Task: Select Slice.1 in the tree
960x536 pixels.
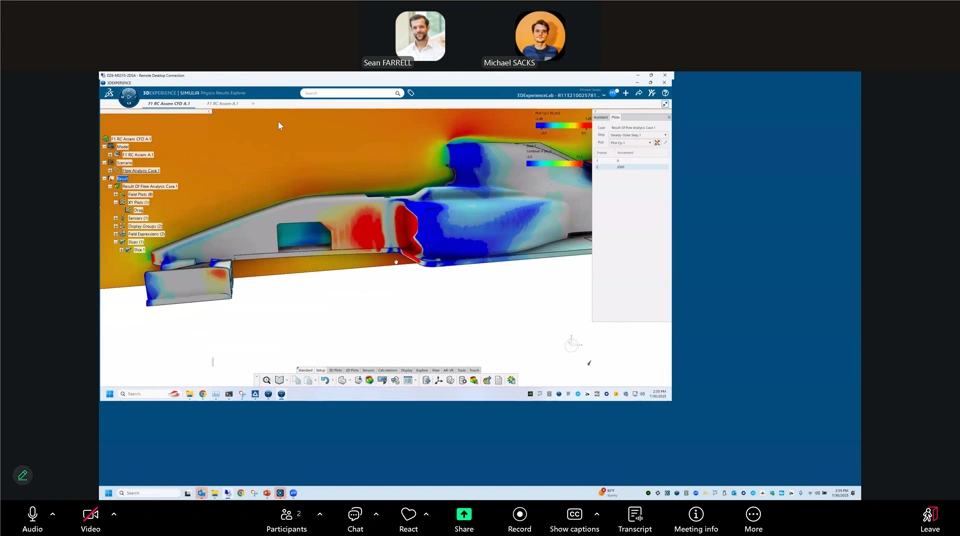Action: point(139,250)
